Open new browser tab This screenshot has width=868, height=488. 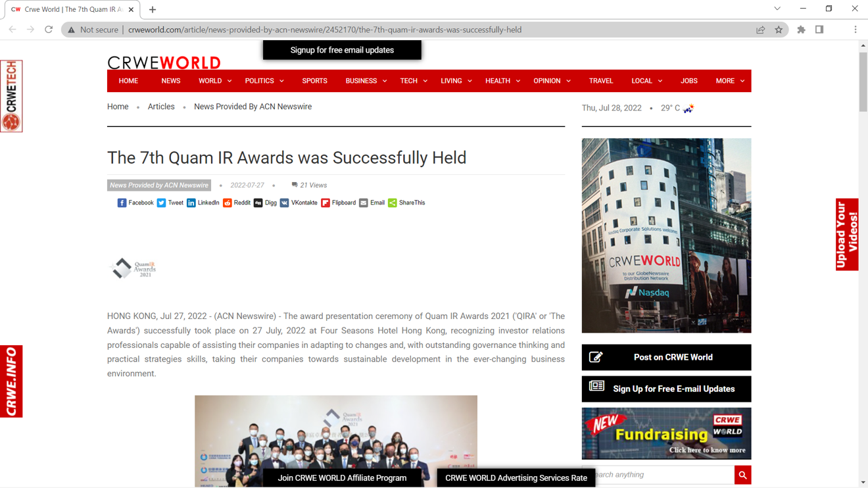click(153, 10)
